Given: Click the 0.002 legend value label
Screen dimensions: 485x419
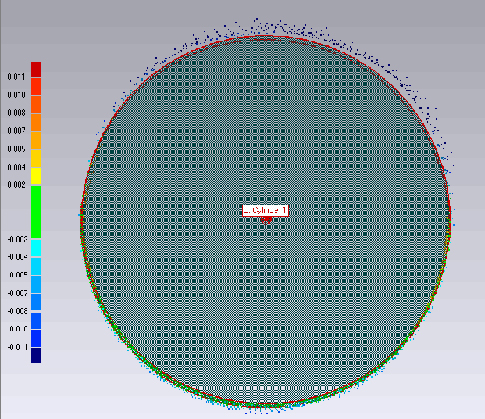Looking at the screenshot, I should coord(17,185).
